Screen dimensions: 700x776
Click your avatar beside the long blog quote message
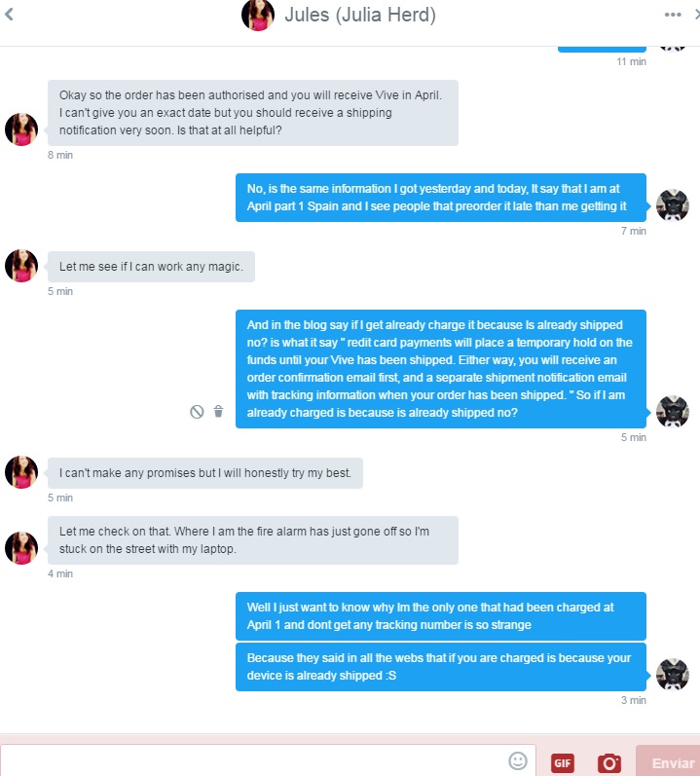click(673, 412)
